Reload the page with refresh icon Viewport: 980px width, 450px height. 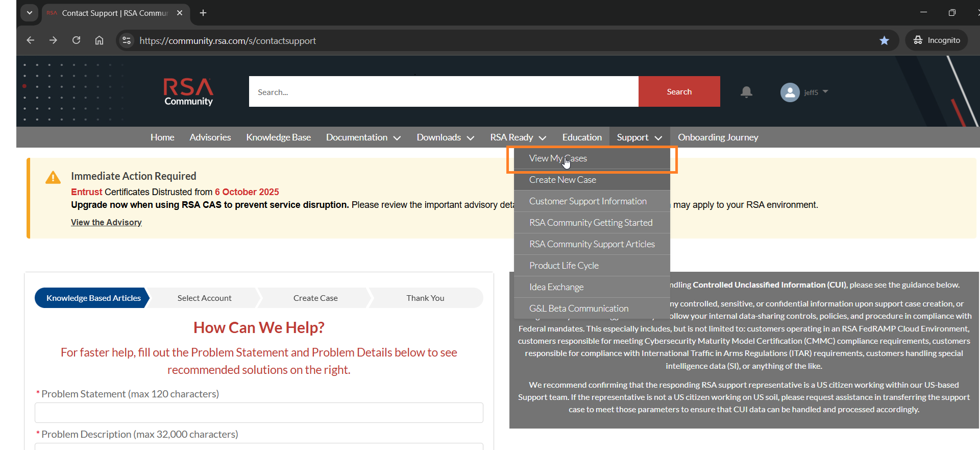tap(77, 40)
